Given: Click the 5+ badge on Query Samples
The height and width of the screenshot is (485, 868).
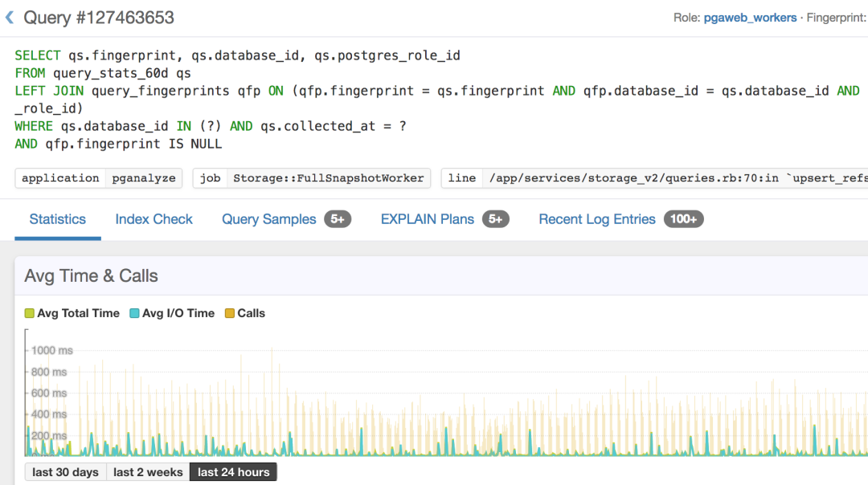Looking at the screenshot, I should coord(338,219).
